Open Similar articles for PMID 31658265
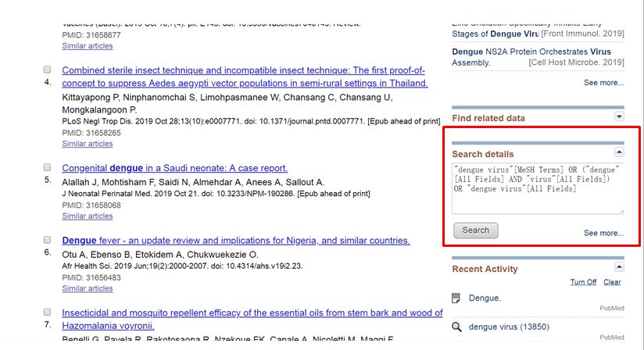Image resolution: width=644 pixels, height=350 pixels. pos(87,144)
